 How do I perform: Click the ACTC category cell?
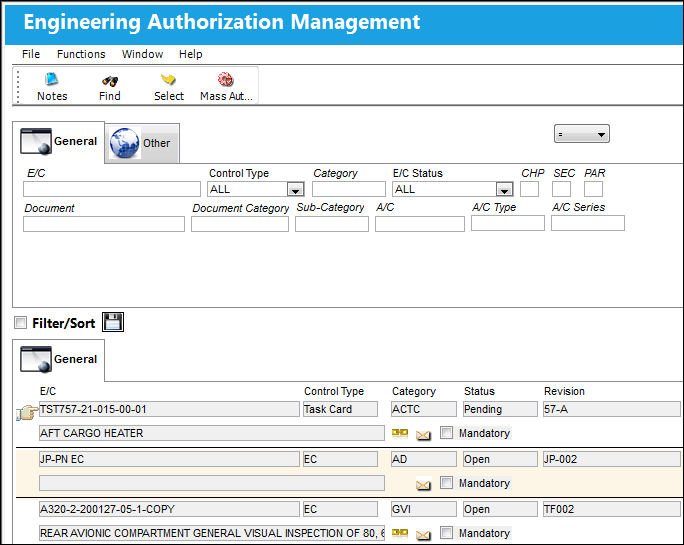coord(424,409)
